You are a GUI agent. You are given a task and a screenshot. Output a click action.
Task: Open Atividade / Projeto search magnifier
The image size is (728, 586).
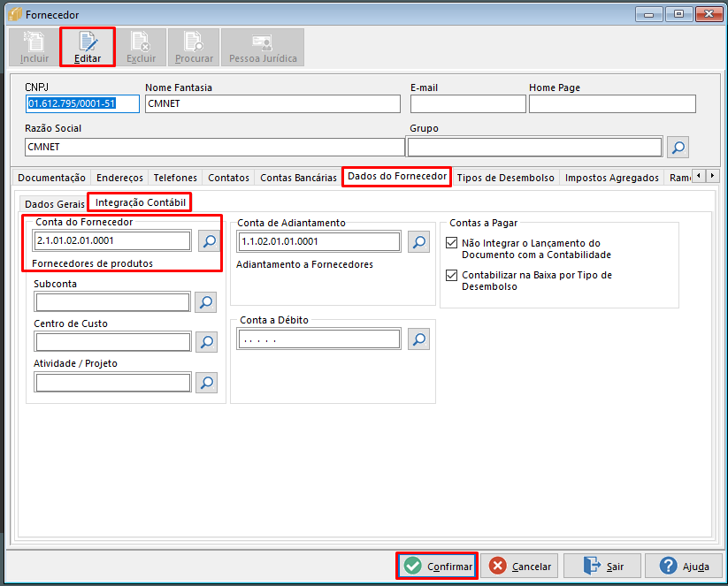coord(206,383)
